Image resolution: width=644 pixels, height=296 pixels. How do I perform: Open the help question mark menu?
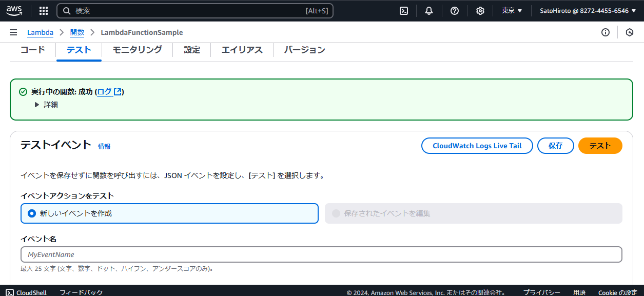point(455,10)
